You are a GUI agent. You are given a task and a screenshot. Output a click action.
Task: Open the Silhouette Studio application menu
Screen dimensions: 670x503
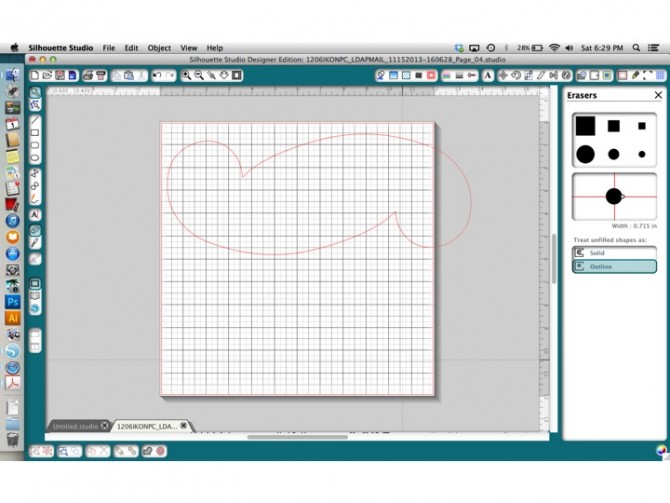[x=60, y=48]
